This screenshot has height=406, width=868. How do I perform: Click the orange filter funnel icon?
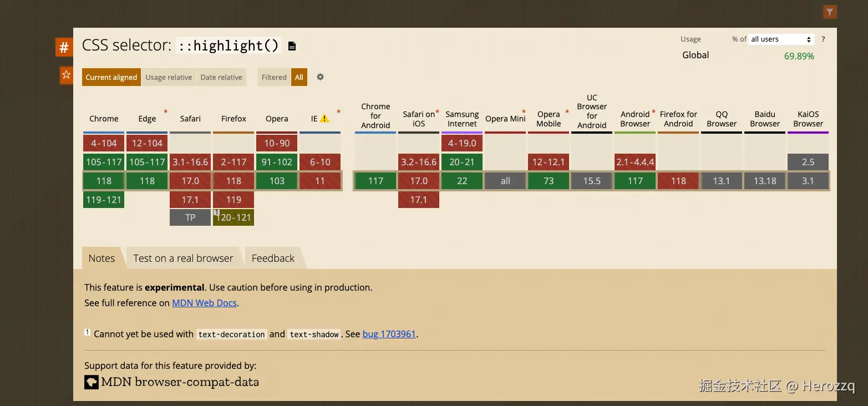click(x=830, y=11)
